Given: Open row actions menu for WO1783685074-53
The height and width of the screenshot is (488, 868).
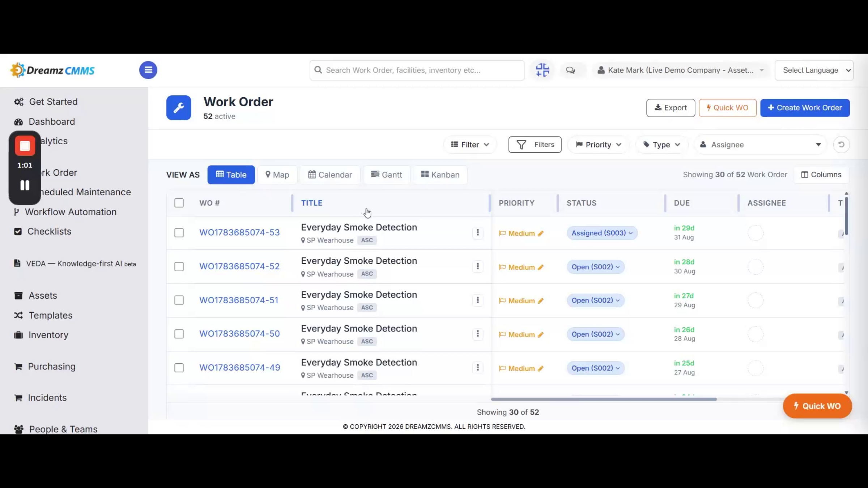Looking at the screenshot, I should (478, 233).
